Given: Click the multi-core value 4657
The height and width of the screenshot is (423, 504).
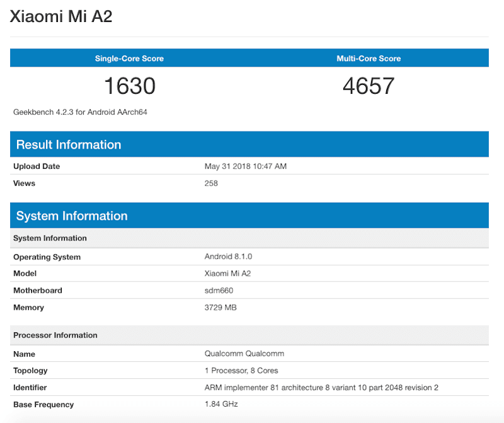Looking at the screenshot, I should [369, 86].
